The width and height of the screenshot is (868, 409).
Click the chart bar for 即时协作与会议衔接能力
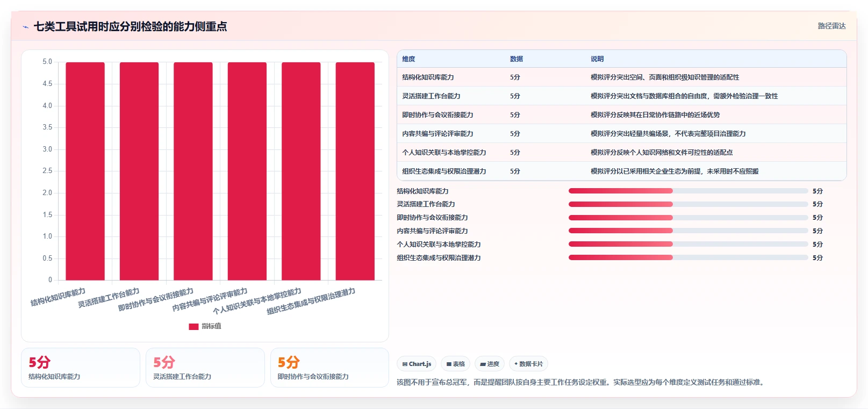pos(193,171)
